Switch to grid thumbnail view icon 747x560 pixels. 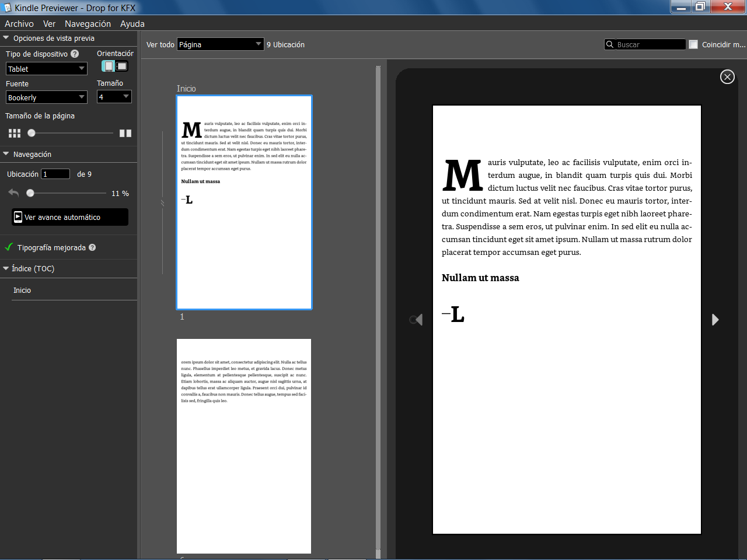coord(15,134)
